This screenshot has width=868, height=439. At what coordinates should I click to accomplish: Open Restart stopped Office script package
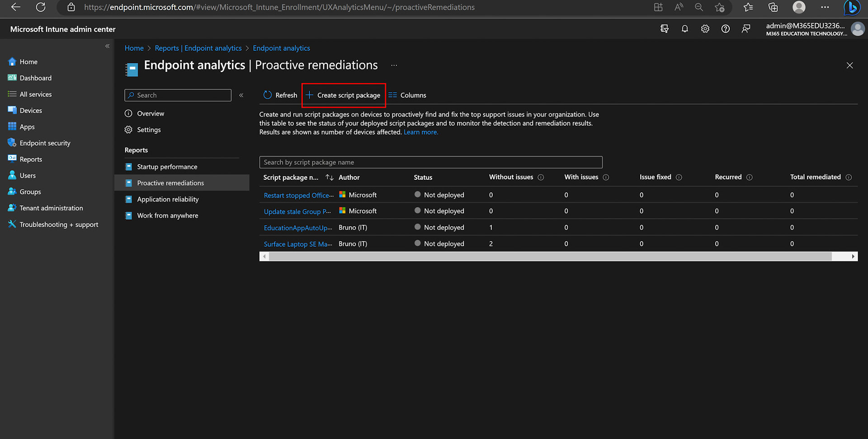coord(299,195)
